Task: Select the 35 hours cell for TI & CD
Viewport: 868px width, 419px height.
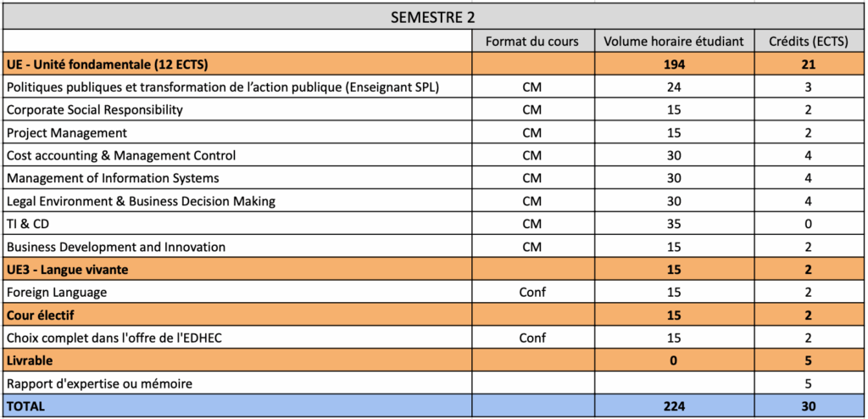Action: [x=674, y=224]
